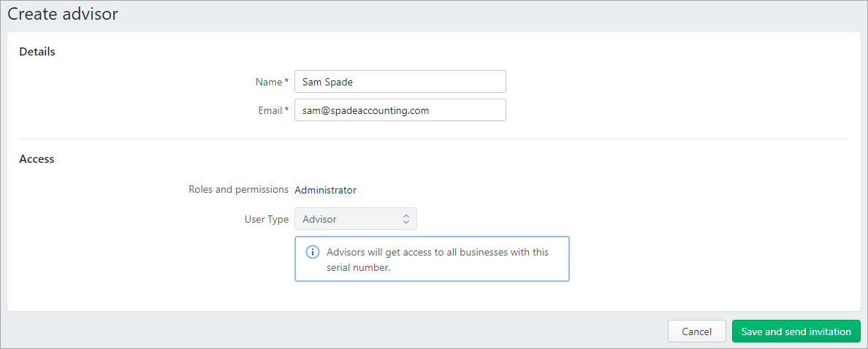
Task: Click the Roles and permissions label
Action: [239, 190]
